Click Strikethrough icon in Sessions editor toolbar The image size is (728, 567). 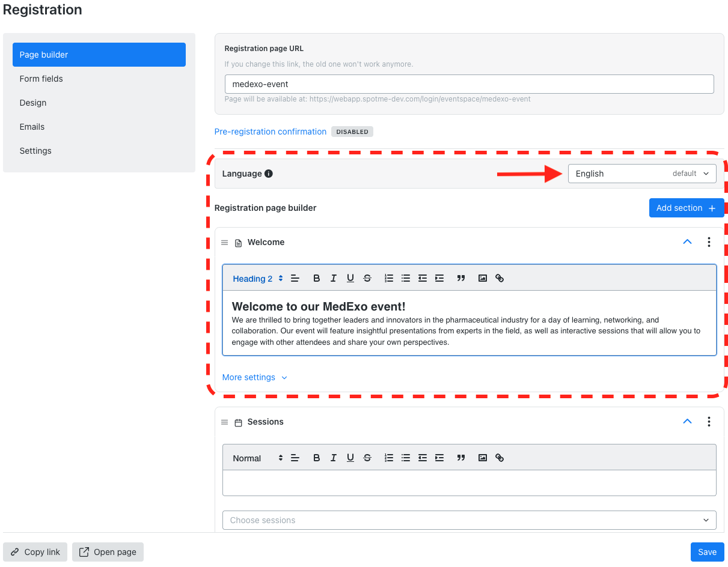pyautogui.click(x=367, y=458)
